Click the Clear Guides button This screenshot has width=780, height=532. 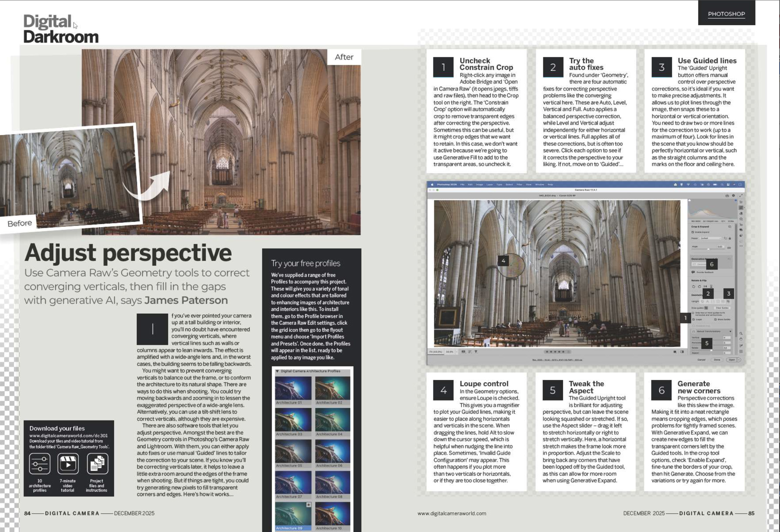[x=722, y=308]
